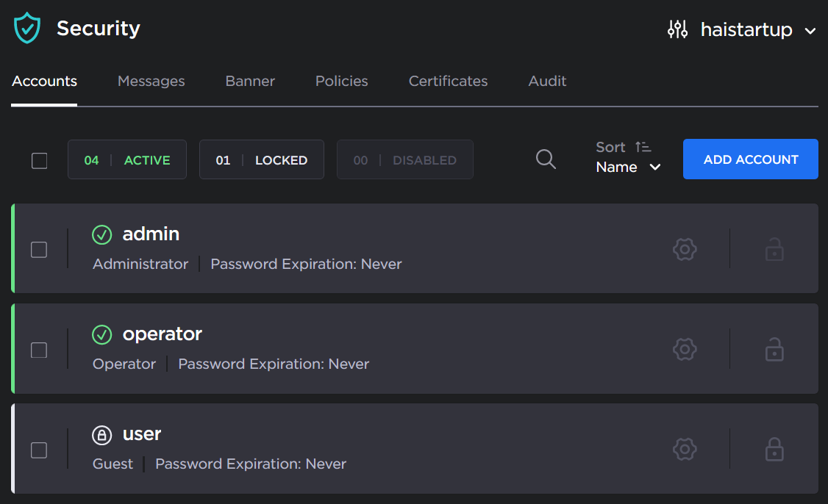The width and height of the screenshot is (828, 504).
Task: Click the Security shield logo icon
Action: pyautogui.click(x=28, y=29)
